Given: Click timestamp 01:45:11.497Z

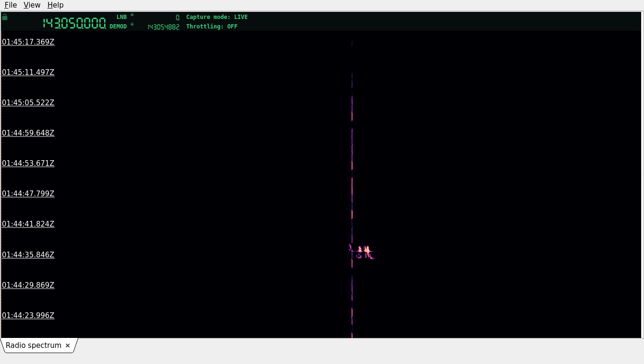Looking at the screenshot, I should (x=28, y=73).
